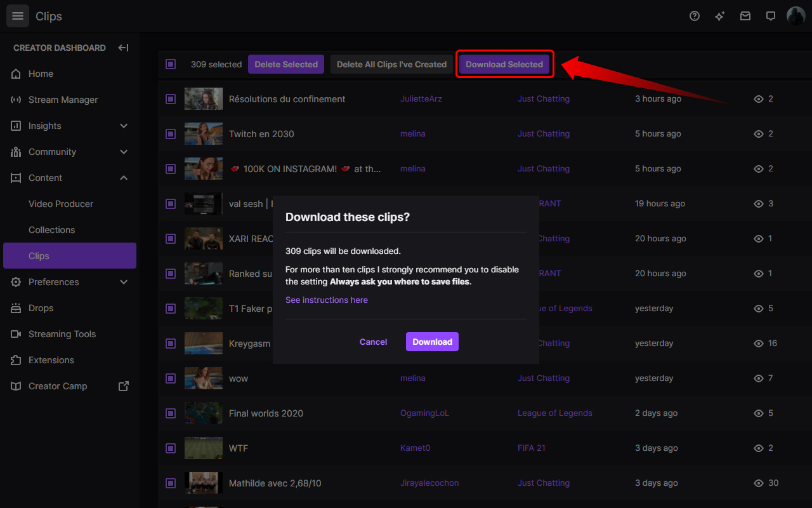Click the Creator Camp external link icon
The width and height of the screenshot is (812, 508).
pos(124,386)
